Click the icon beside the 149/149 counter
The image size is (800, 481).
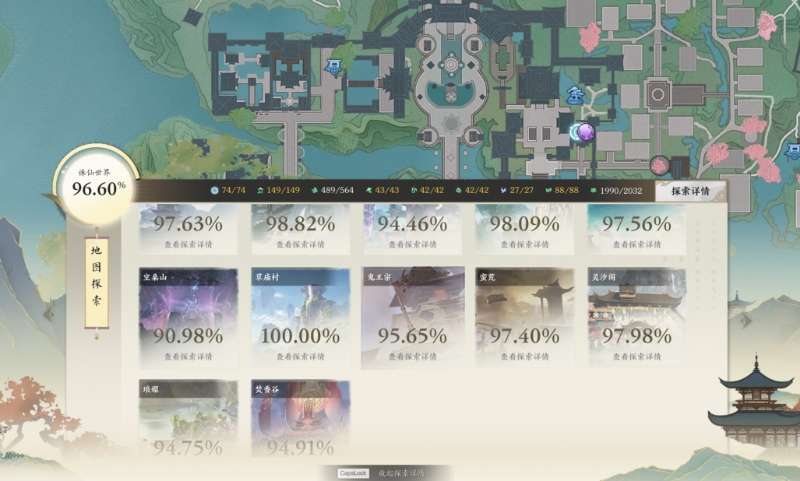260,190
